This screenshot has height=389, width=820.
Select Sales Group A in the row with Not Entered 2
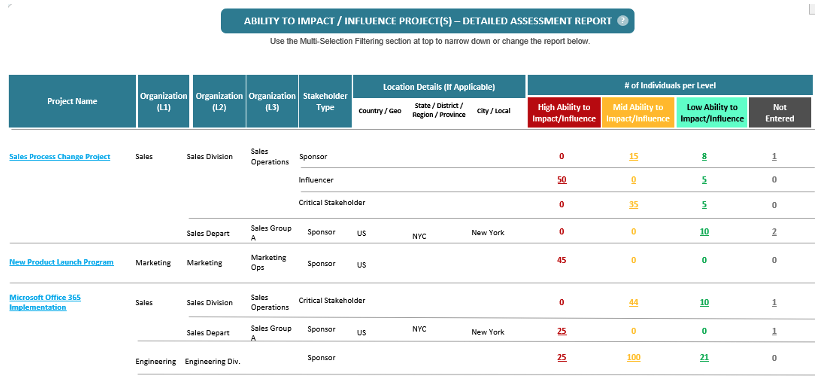point(271,232)
